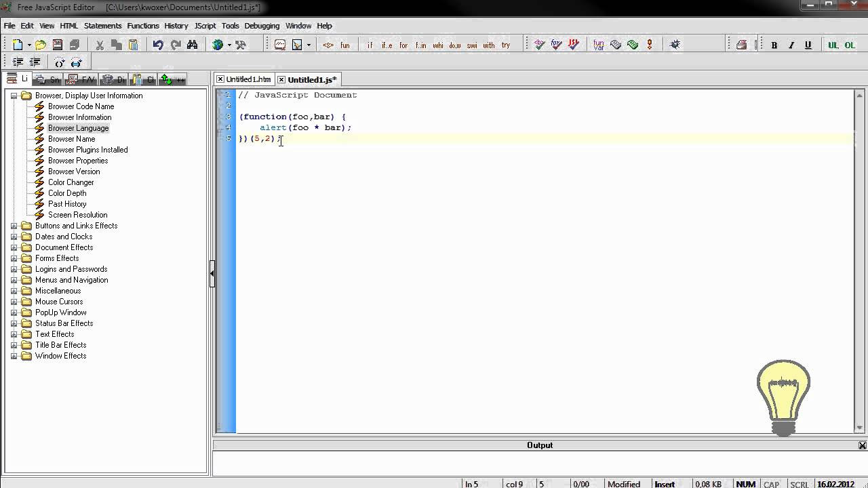Open Find with the binoculars icon

pyautogui.click(x=193, y=45)
